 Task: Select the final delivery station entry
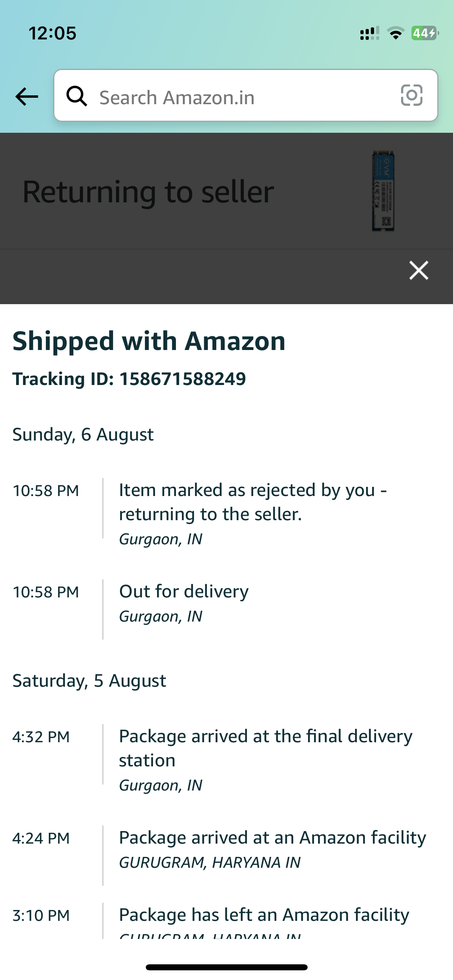click(x=266, y=760)
